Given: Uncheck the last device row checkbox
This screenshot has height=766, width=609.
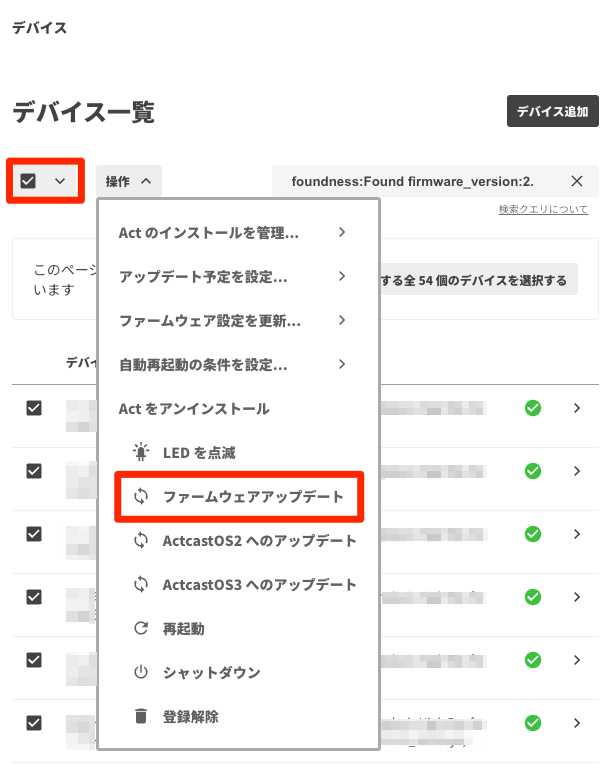Looking at the screenshot, I should pos(34,722).
